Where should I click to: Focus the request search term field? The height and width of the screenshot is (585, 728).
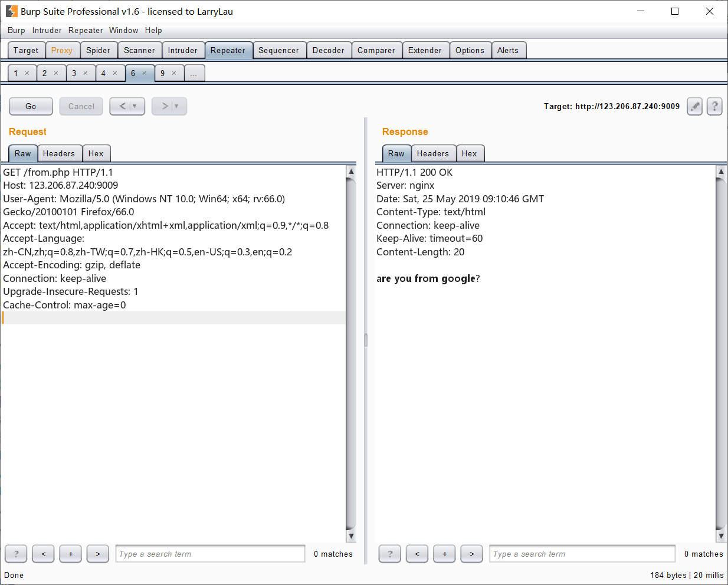[x=211, y=554]
